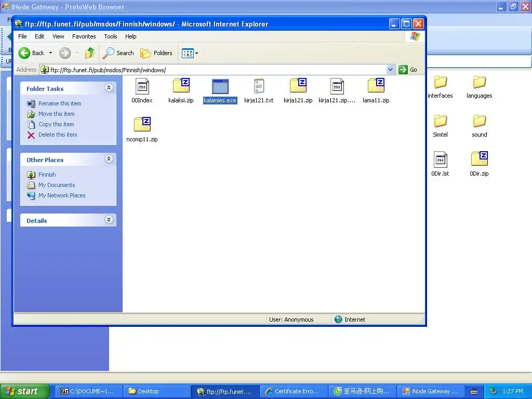
Task: Click the Windows Start button
Action: point(24,391)
